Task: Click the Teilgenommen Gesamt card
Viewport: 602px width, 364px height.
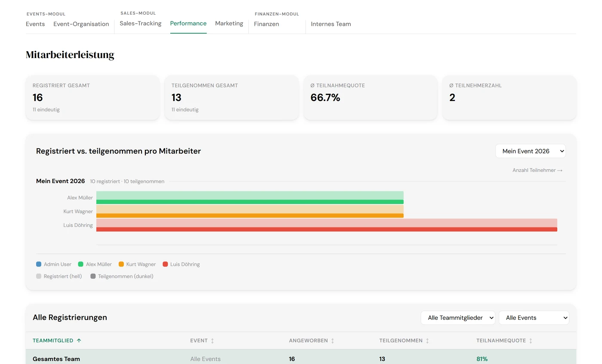Action: (x=232, y=98)
